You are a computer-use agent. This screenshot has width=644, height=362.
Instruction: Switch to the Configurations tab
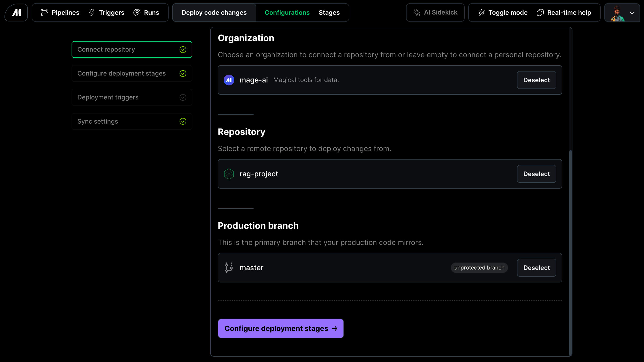(x=287, y=13)
